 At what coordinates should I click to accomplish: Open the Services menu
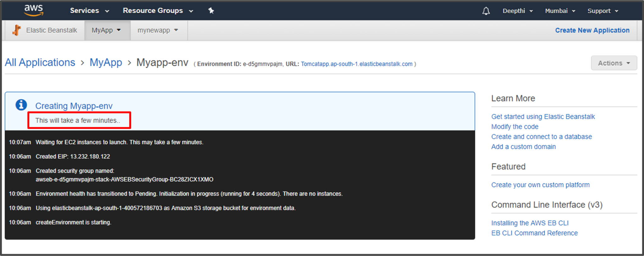90,11
